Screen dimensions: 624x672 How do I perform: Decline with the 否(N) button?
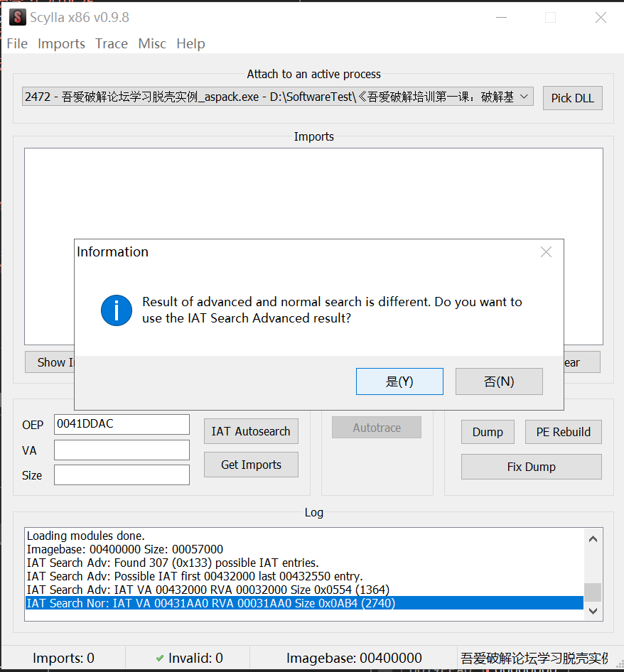(499, 381)
